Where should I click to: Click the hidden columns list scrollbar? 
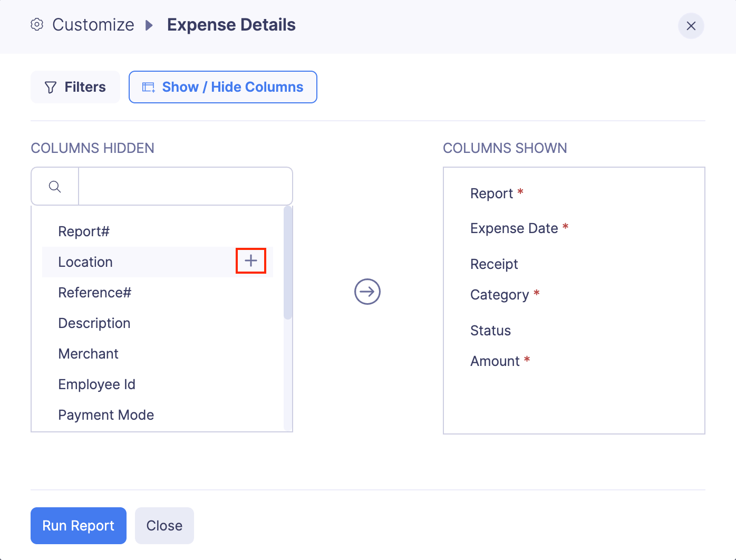288,264
